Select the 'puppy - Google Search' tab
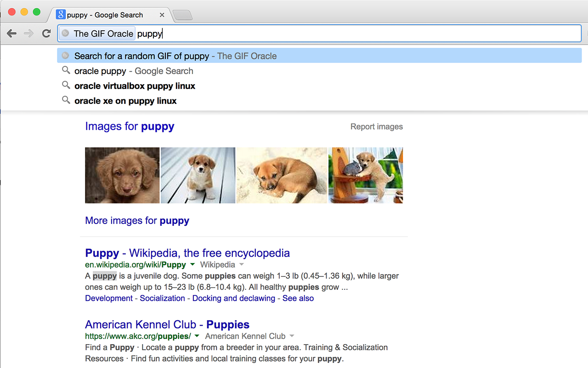The height and width of the screenshot is (368, 588). coord(110,15)
